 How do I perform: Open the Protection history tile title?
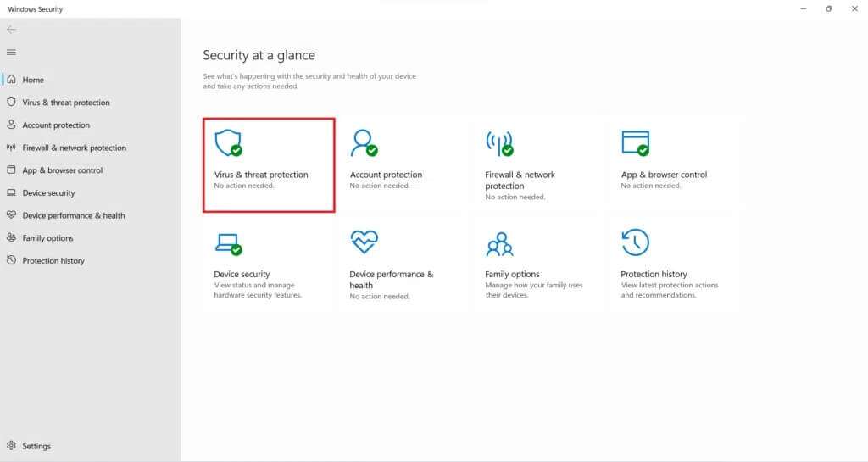tap(654, 274)
